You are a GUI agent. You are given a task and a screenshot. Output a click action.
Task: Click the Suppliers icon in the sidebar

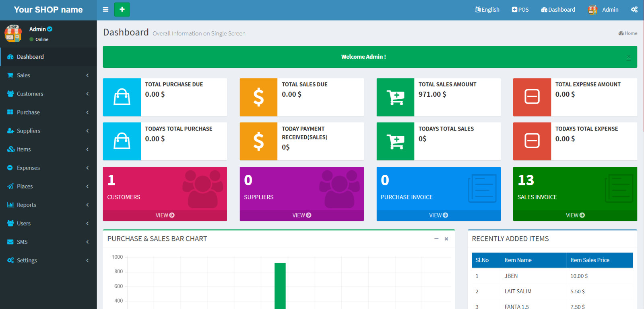coord(10,131)
